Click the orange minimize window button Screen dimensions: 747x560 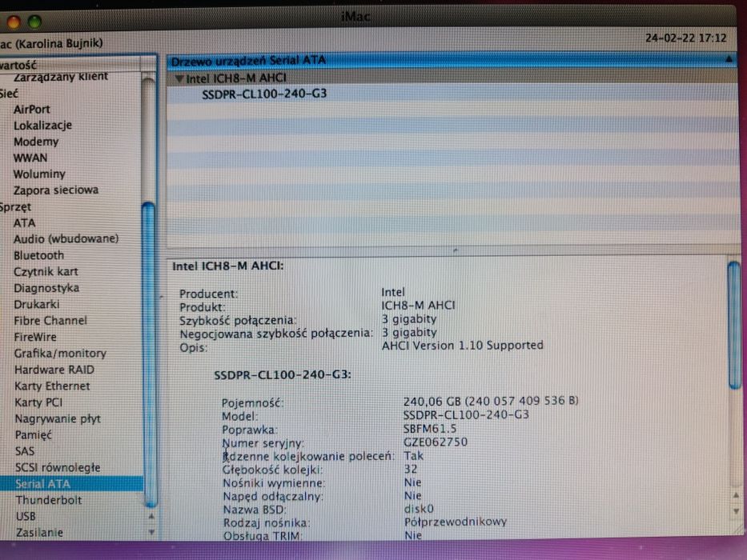click(14, 22)
